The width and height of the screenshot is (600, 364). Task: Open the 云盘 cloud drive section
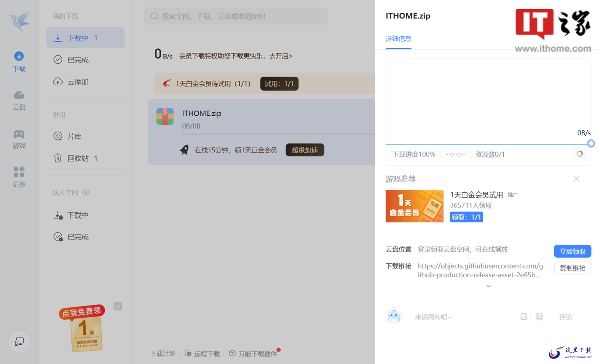pyautogui.click(x=19, y=100)
